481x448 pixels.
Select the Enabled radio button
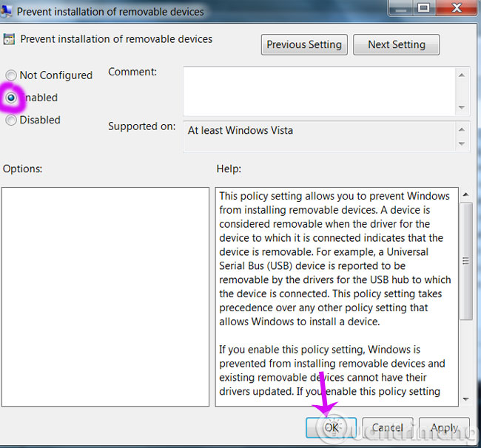(x=11, y=98)
